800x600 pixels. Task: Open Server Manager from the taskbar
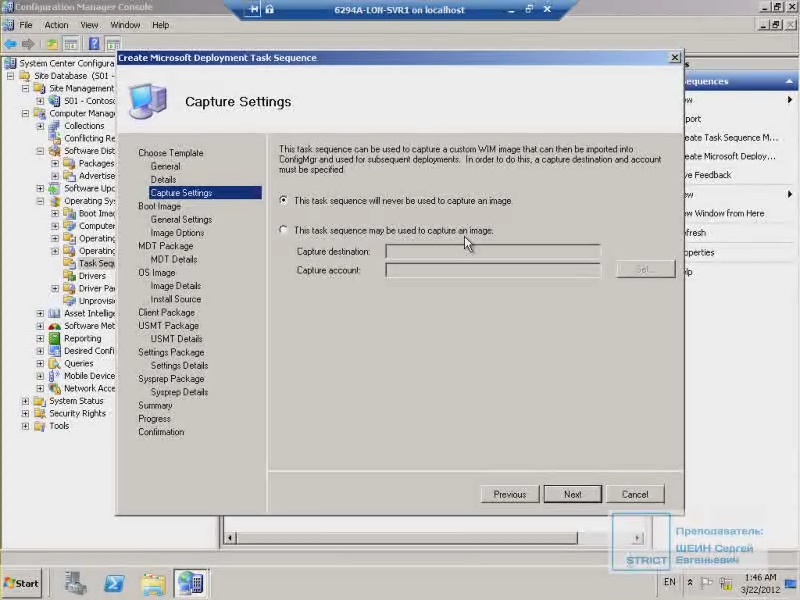click(x=76, y=583)
